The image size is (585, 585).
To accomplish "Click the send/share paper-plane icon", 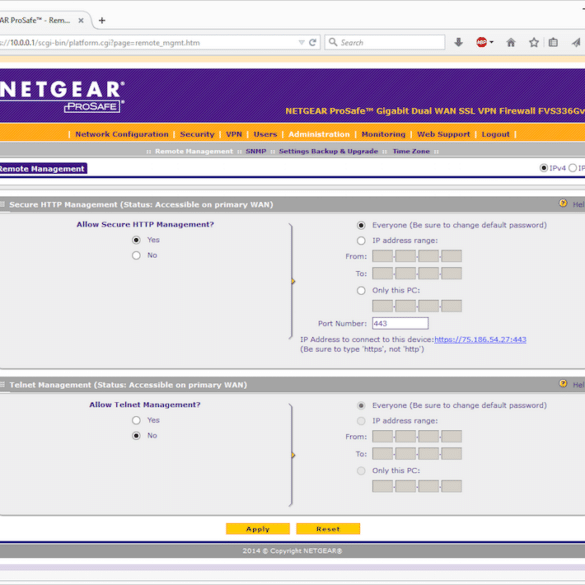I will [576, 43].
